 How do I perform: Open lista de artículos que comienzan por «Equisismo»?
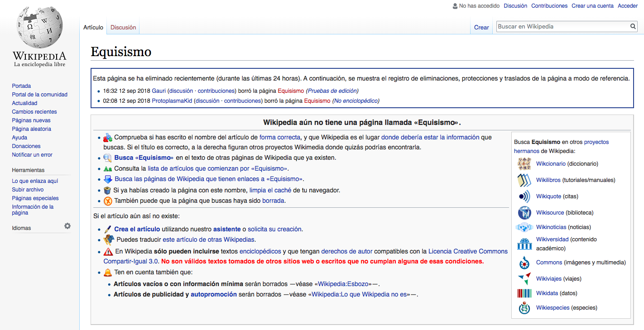coord(218,168)
